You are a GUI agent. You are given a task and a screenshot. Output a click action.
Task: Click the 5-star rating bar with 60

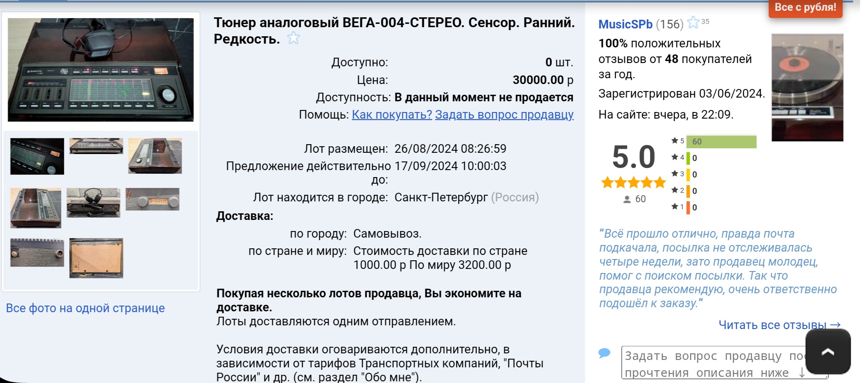coord(721,142)
